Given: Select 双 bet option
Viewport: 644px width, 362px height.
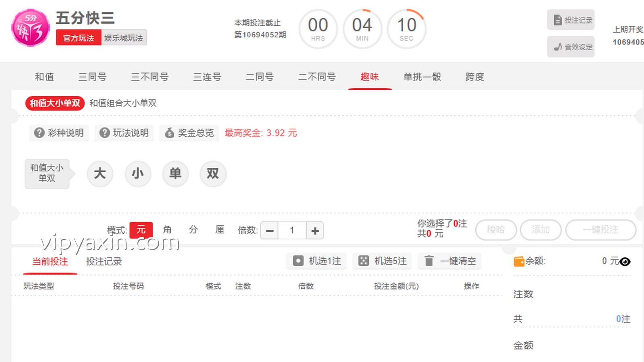Looking at the screenshot, I should (213, 174).
